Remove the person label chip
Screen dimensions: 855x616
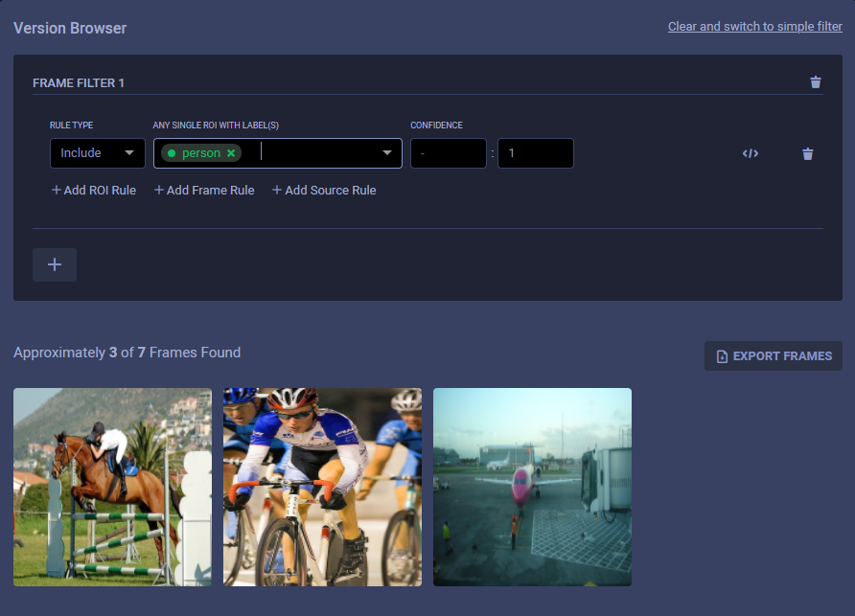coord(231,153)
